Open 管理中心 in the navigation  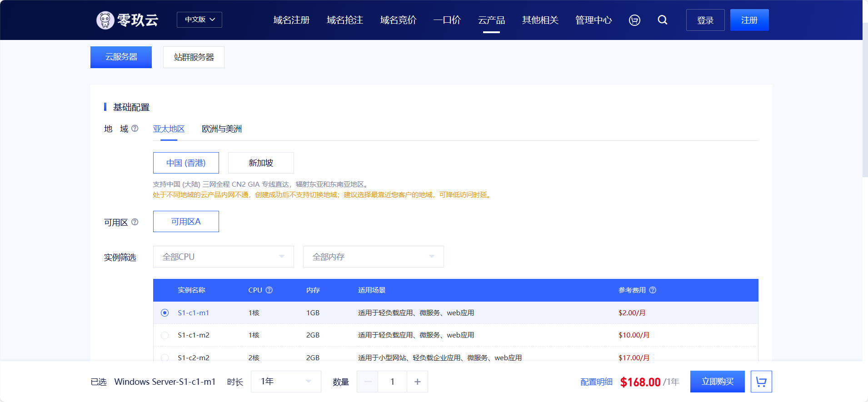594,20
